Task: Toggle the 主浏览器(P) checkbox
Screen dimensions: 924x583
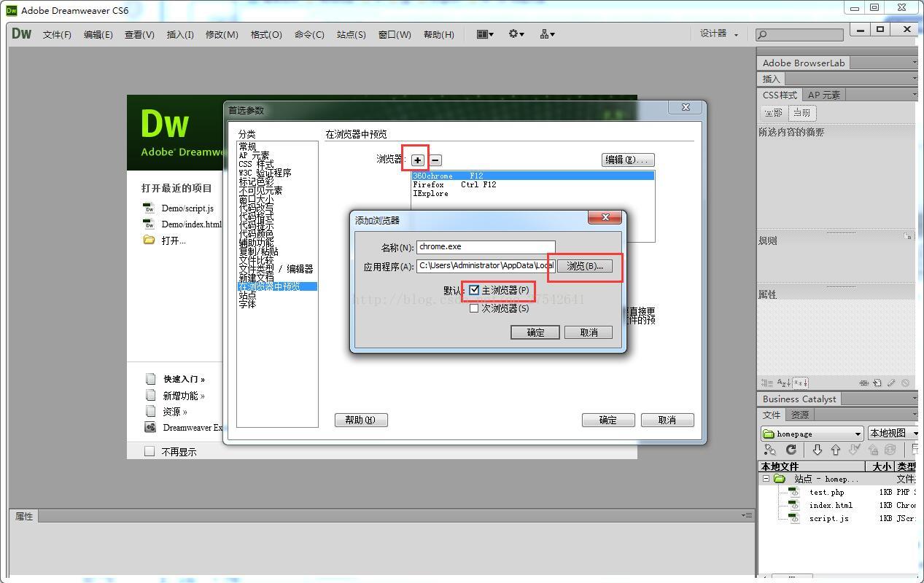Action: [474, 290]
